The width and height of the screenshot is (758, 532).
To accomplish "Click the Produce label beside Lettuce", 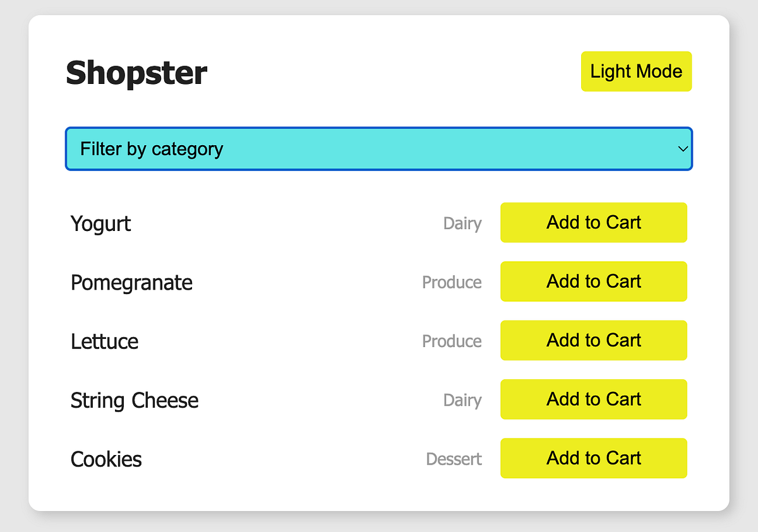I will [x=452, y=341].
